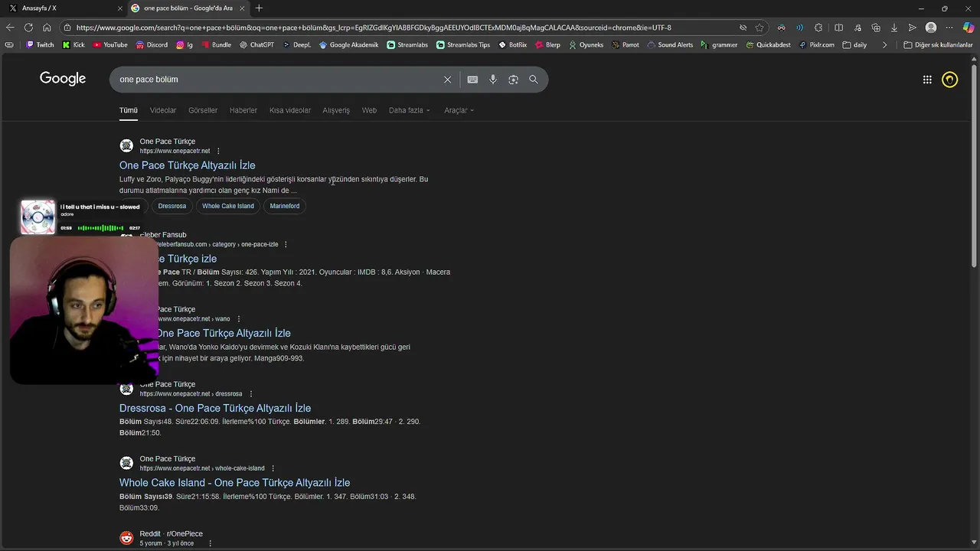The width and height of the screenshot is (980, 551).
Task: Close the Anasayfa / X tab
Action: pyautogui.click(x=119, y=8)
